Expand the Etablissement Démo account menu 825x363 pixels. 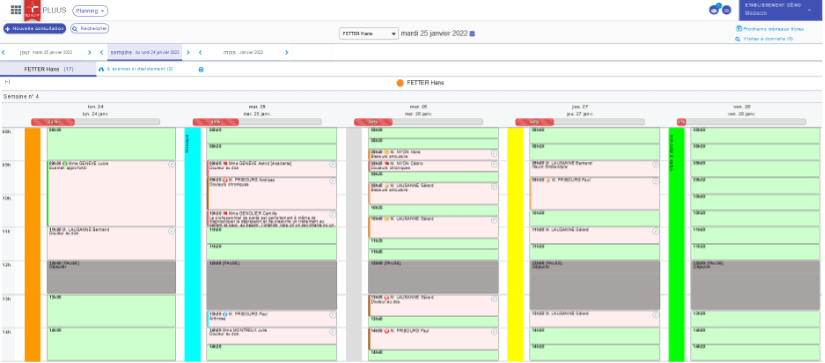pyautogui.click(x=780, y=10)
